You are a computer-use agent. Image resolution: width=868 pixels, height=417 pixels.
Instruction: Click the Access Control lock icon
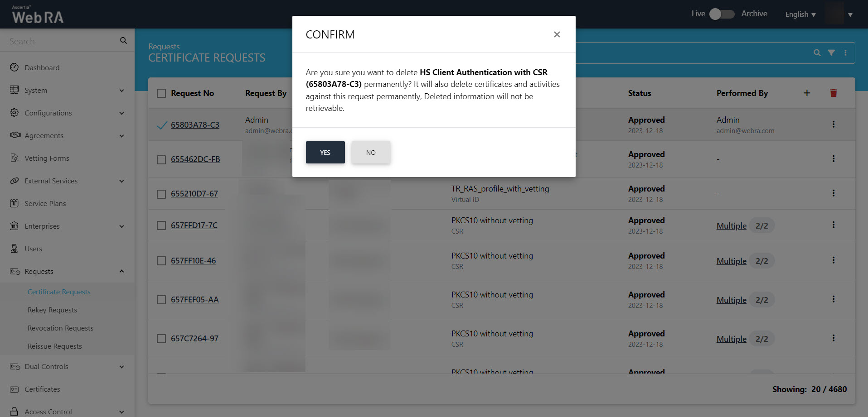(15, 411)
